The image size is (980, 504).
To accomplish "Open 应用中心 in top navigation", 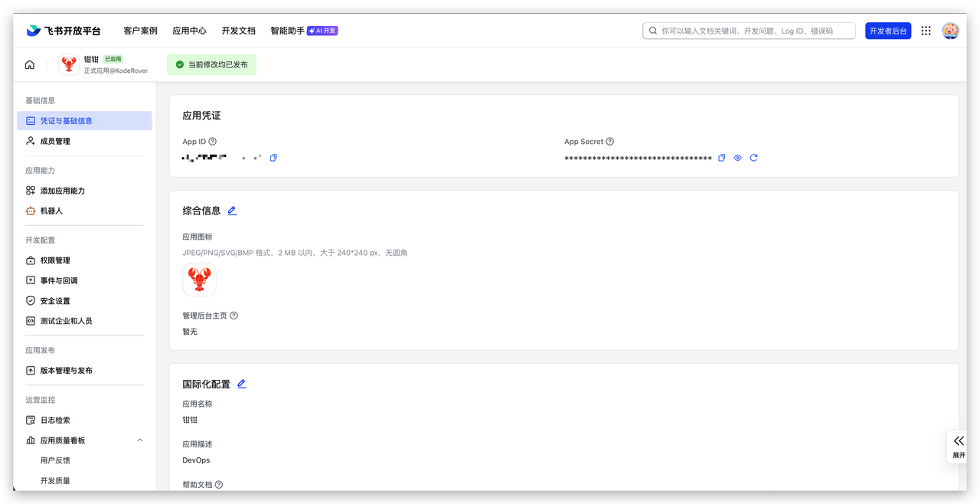I will pyautogui.click(x=189, y=31).
